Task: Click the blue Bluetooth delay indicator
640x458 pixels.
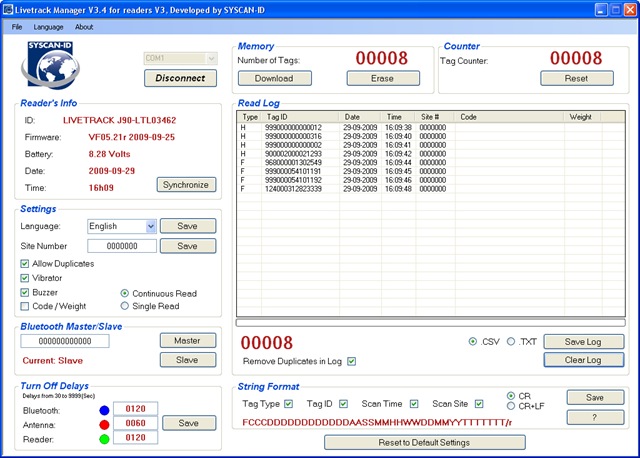Action: 104,410
